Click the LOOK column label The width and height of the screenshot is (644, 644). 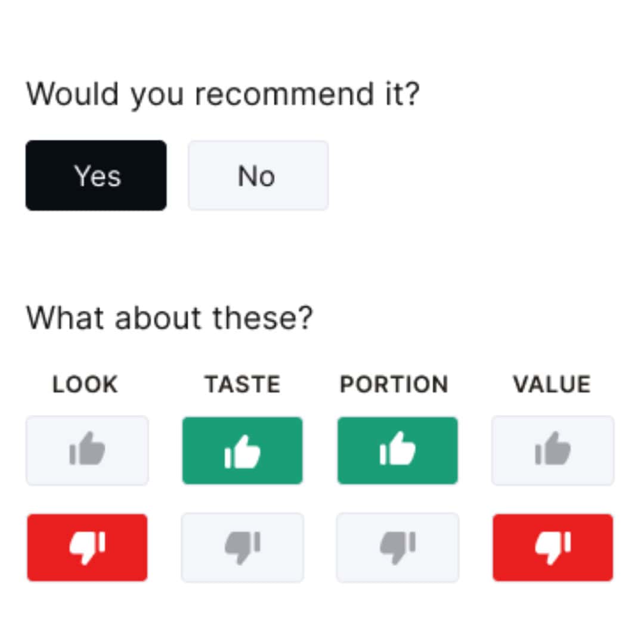click(85, 385)
